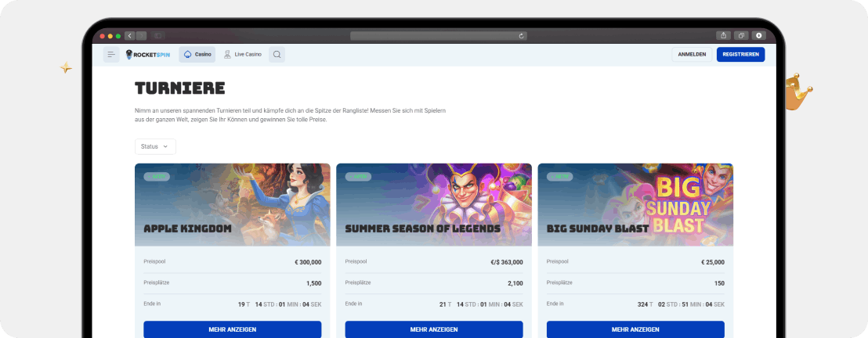Click the active status badge on Summer Season
868x338 pixels.
(x=358, y=177)
